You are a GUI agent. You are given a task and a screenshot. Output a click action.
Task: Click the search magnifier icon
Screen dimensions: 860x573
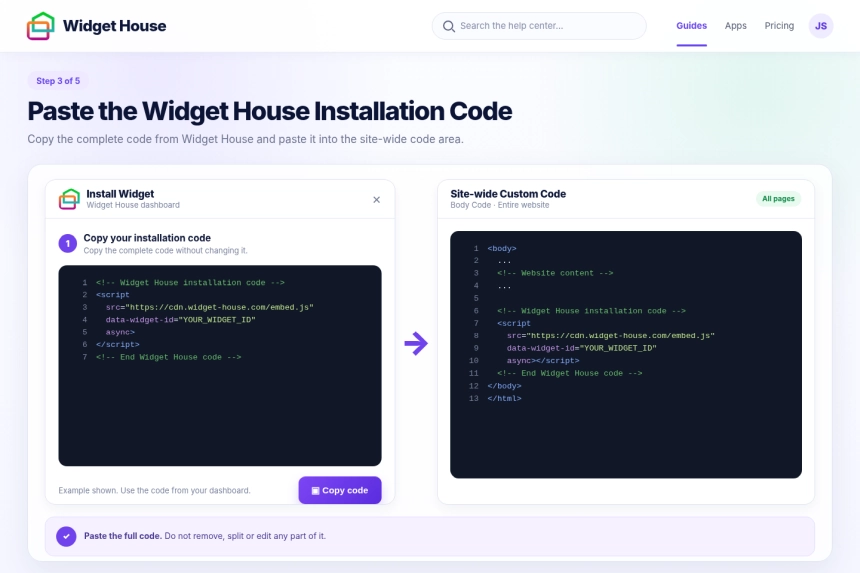click(449, 26)
